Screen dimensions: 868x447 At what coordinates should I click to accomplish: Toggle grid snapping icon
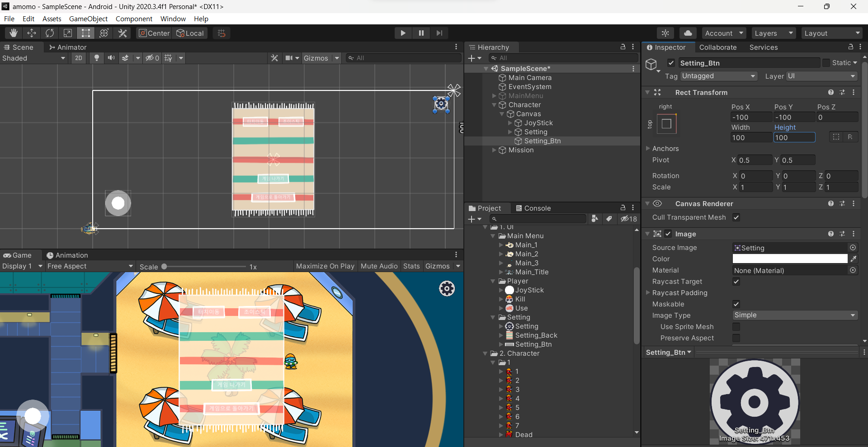point(222,33)
